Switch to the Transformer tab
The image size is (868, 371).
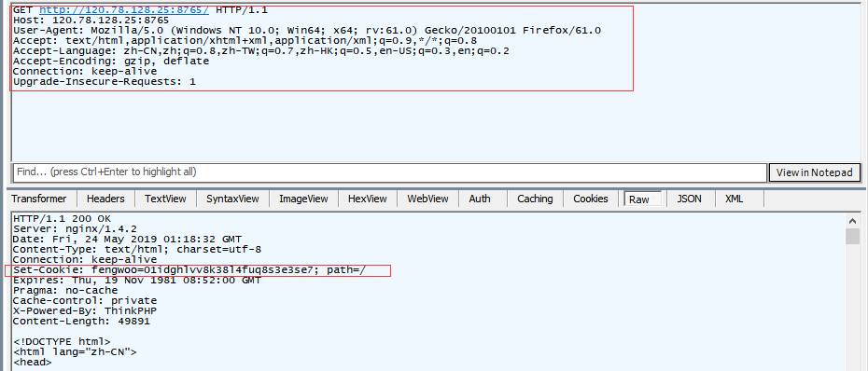(x=39, y=199)
